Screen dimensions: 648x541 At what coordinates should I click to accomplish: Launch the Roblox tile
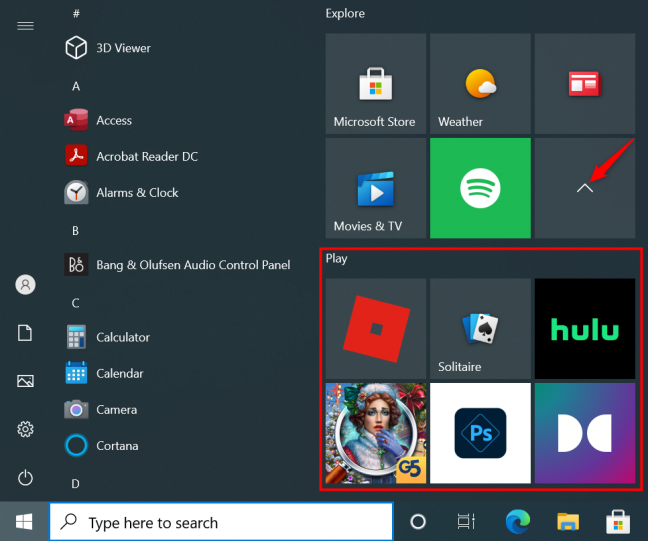tap(376, 329)
